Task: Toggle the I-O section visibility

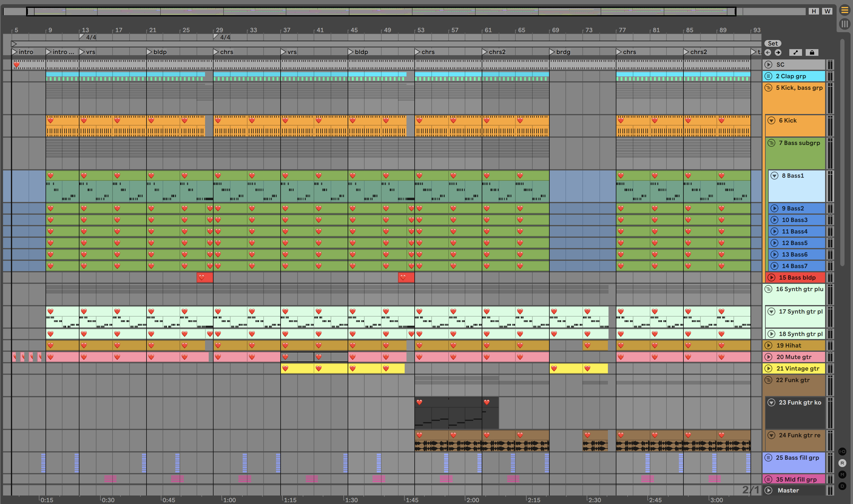Action: tap(842, 451)
